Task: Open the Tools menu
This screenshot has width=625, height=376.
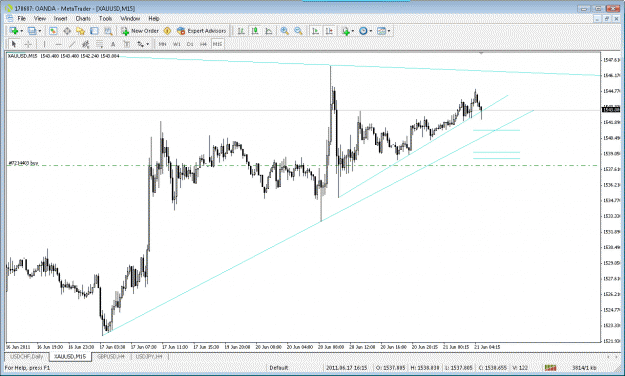Action: pos(106,18)
